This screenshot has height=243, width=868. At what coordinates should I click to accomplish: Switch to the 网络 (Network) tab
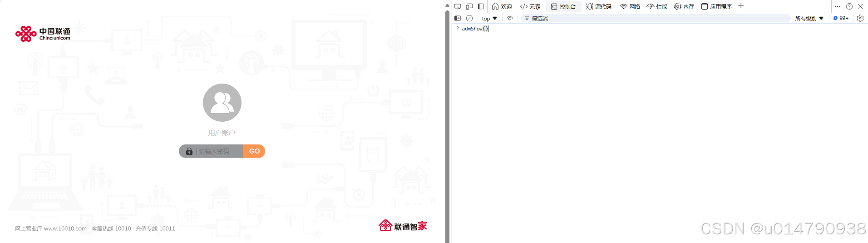(x=630, y=6)
